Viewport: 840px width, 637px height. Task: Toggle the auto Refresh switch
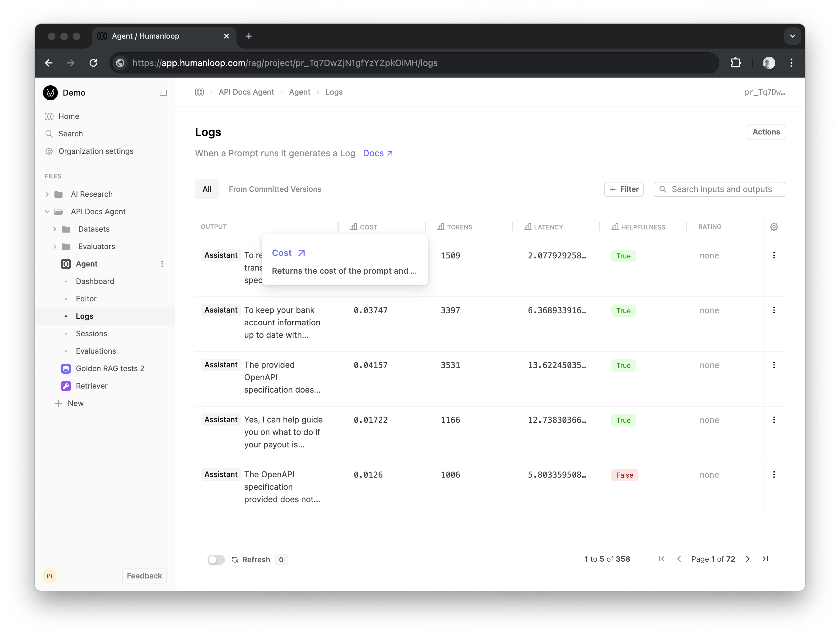pyautogui.click(x=216, y=560)
